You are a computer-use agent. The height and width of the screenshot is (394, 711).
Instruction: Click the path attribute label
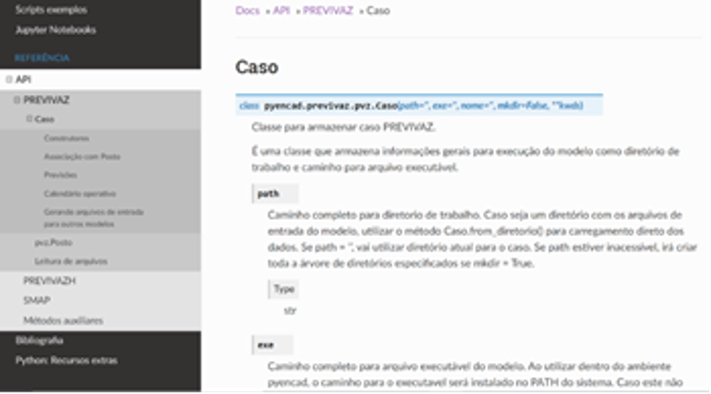pos(268,194)
